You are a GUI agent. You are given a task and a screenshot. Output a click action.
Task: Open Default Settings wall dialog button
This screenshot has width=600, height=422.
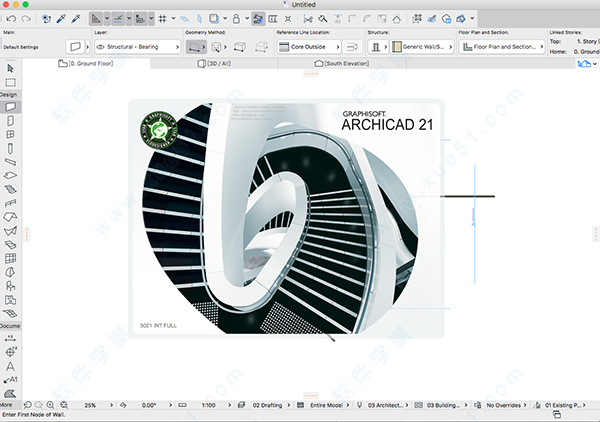pyautogui.click(x=75, y=47)
